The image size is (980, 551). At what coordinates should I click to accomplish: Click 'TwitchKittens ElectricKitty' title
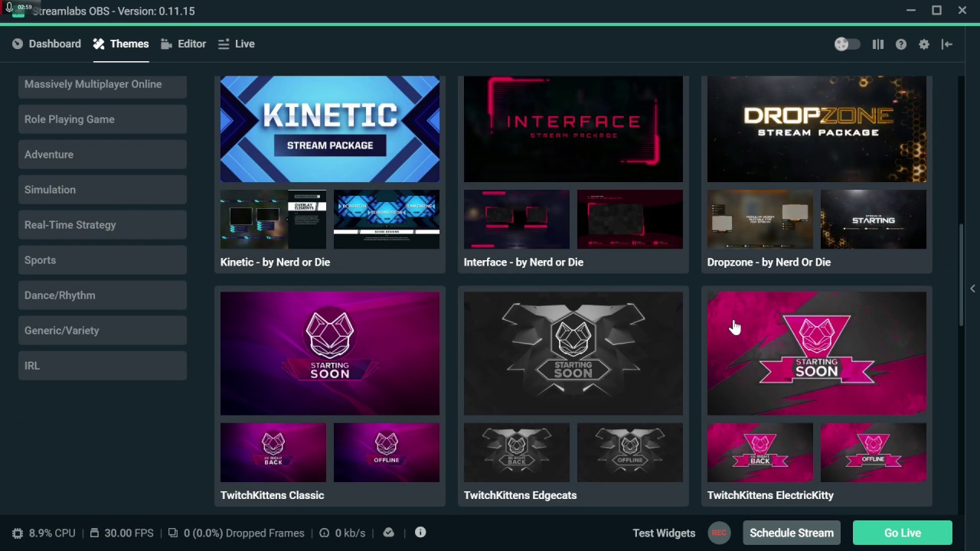[770, 495]
